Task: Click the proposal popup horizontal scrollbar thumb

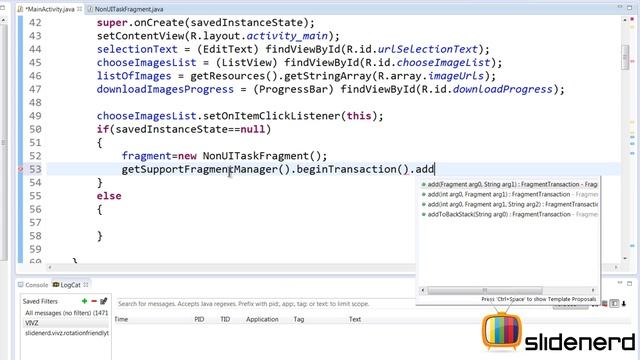Action: (485, 290)
